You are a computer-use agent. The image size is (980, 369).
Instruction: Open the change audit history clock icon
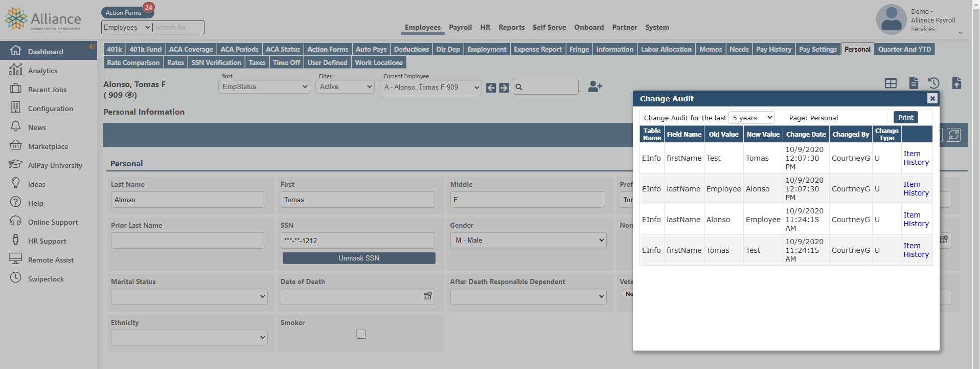933,83
